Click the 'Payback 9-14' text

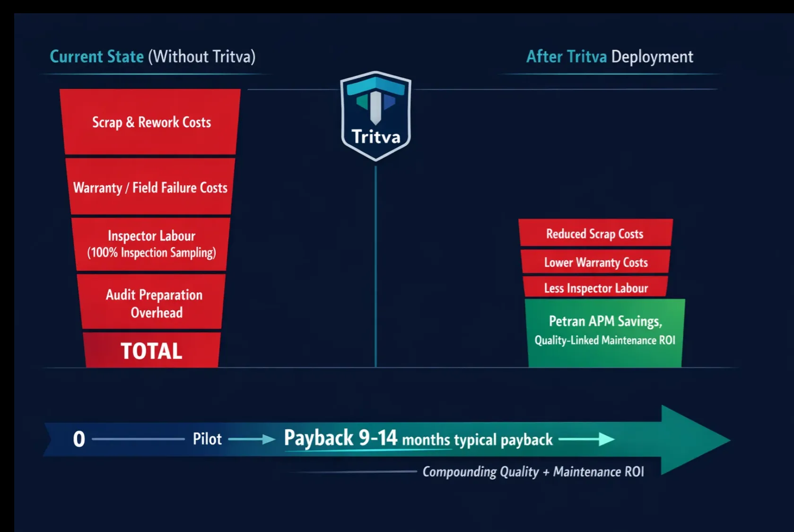click(x=340, y=438)
